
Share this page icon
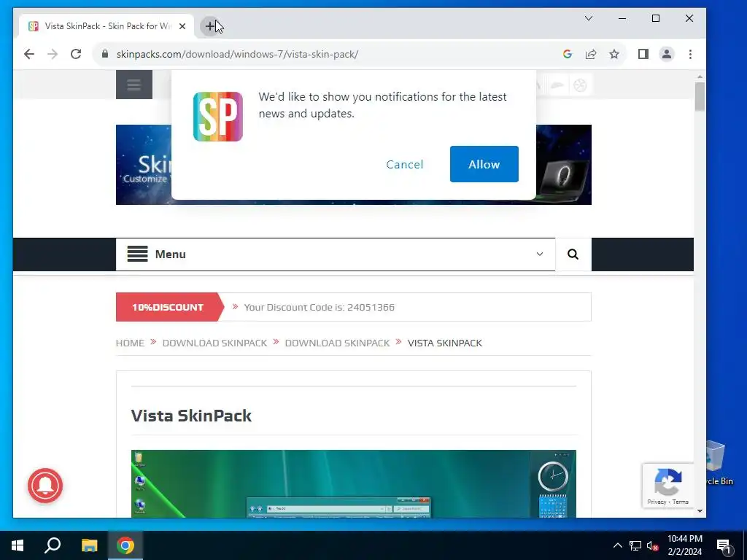pos(591,54)
